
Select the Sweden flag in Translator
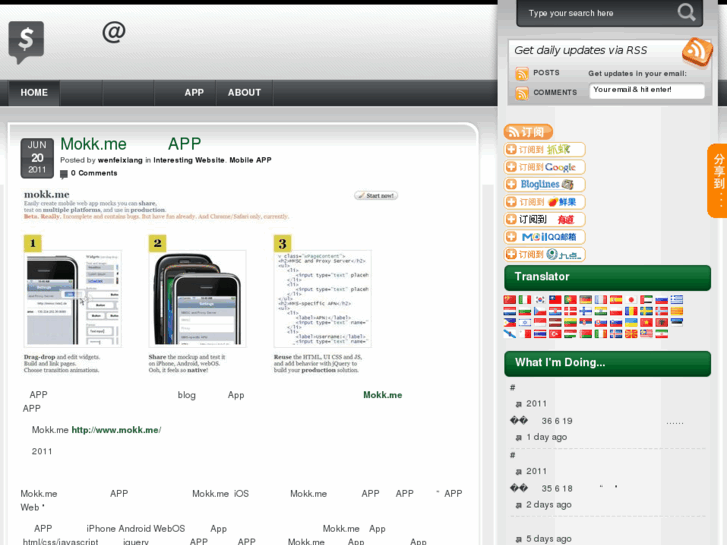coord(646,311)
